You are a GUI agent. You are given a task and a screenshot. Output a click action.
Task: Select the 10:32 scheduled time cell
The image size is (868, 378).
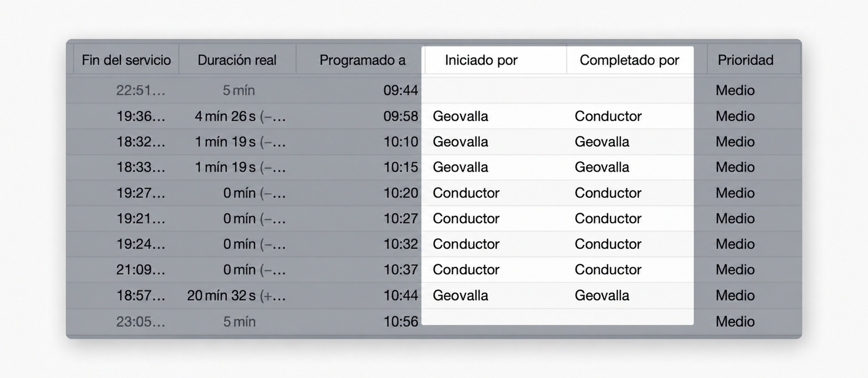(x=401, y=244)
